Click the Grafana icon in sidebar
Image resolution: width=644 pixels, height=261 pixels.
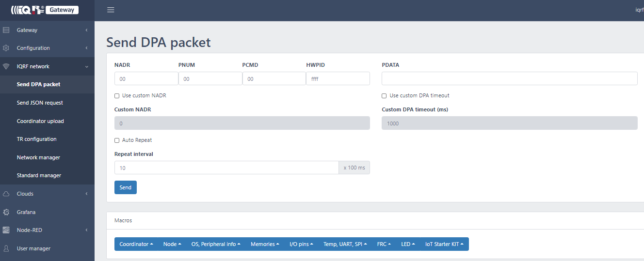pyautogui.click(x=6, y=212)
